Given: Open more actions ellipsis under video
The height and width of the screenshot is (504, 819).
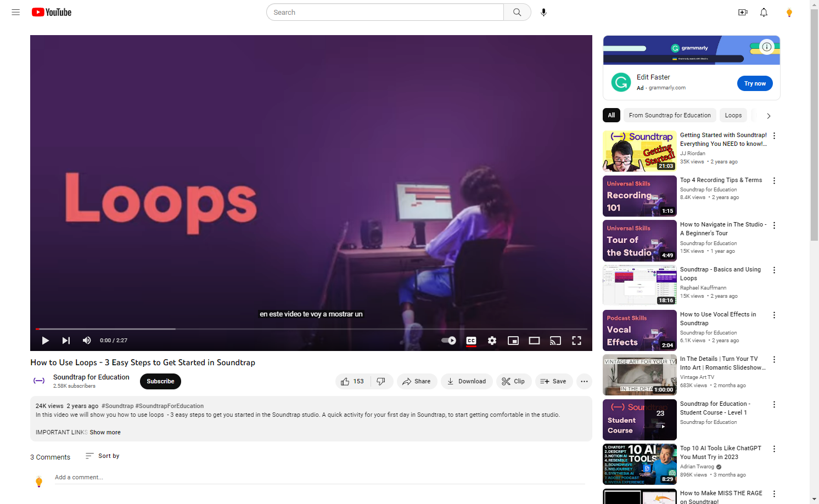Looking at the screenshot, I should coord(584,381).
